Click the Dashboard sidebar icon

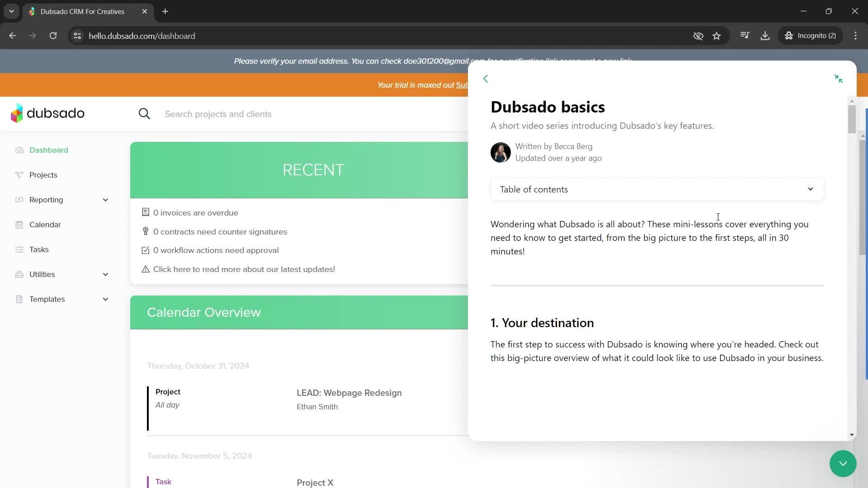point(19,150)
